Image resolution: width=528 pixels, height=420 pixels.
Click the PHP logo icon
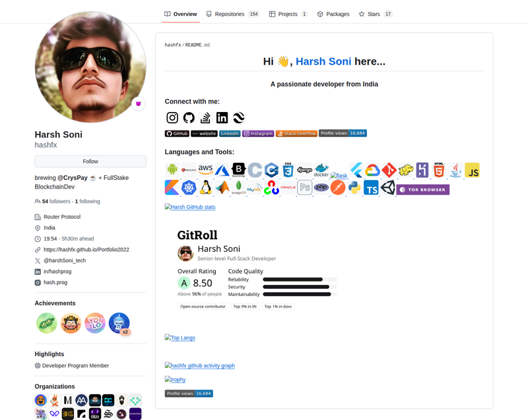pyautogui.click(x=321, y=187)
